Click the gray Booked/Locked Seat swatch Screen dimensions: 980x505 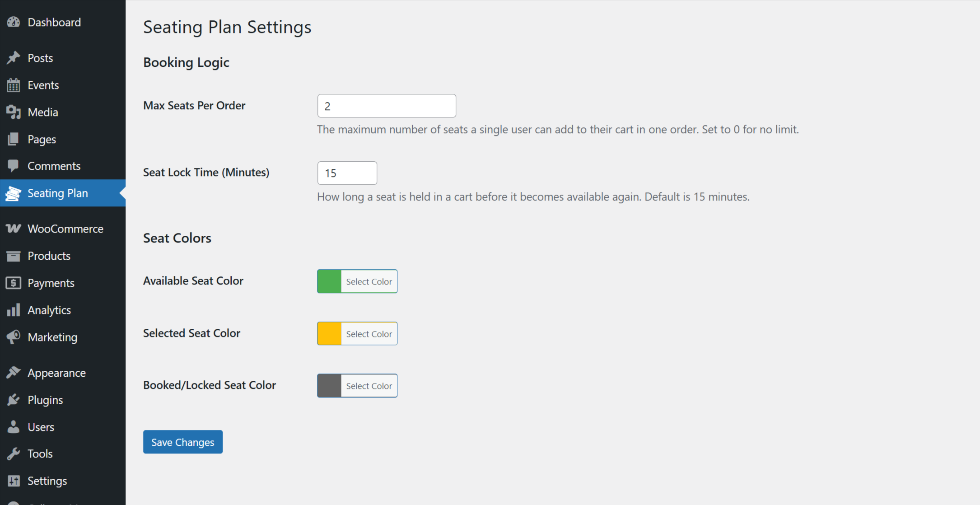click(329, 386)
